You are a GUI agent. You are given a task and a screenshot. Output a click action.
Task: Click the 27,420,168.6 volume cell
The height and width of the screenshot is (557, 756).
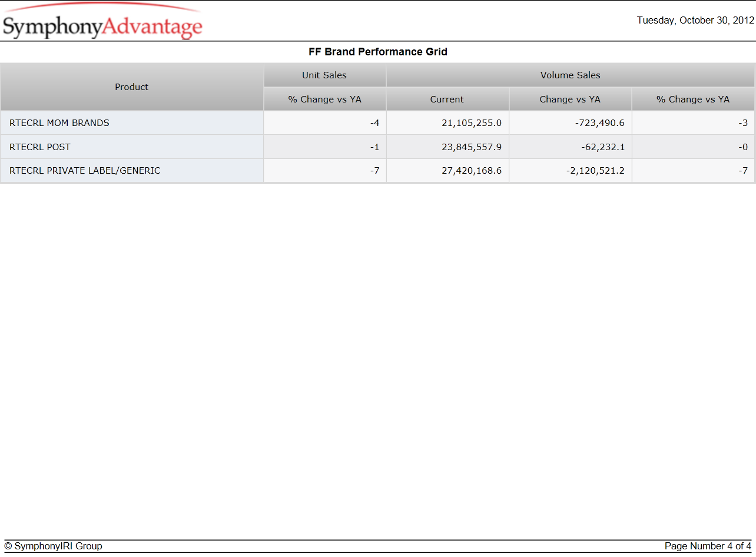tap(447, 171)
